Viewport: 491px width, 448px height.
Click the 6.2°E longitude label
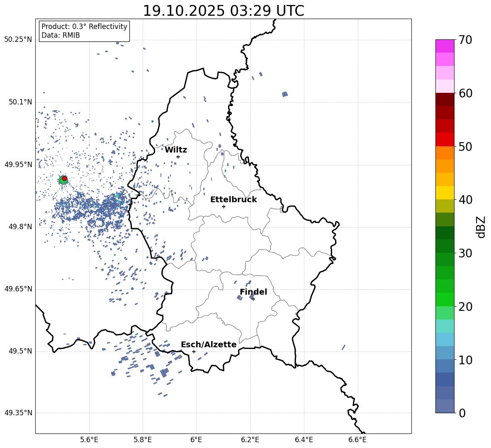pos(250,440)
